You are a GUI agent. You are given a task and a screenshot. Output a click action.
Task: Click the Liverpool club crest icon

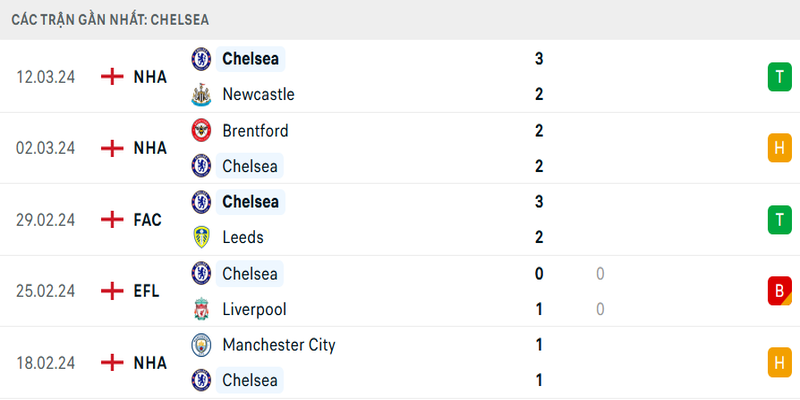tap(201, 309)
